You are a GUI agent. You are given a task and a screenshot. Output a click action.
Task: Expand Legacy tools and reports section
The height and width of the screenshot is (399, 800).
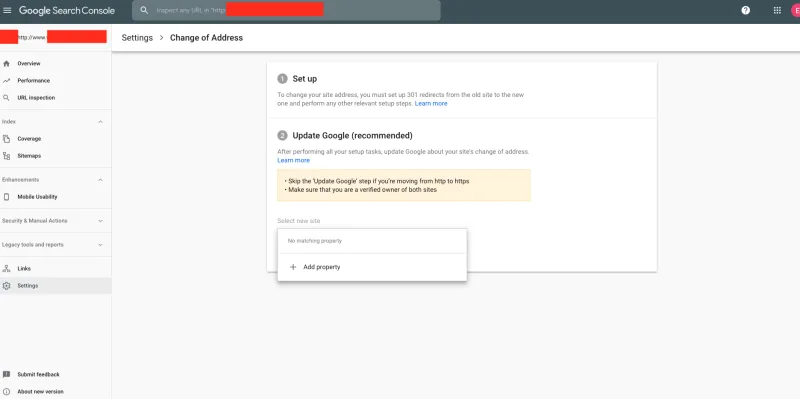tap(100, 245)
